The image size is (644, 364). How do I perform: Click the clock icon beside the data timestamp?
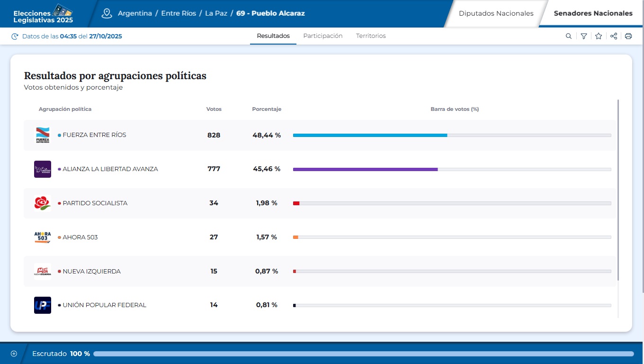[15, 36]
